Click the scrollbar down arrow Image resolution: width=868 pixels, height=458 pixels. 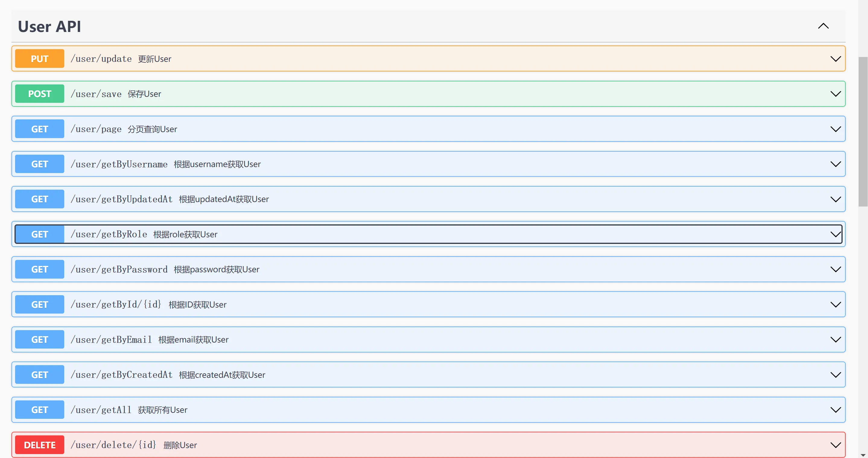(x=863, y=455)
